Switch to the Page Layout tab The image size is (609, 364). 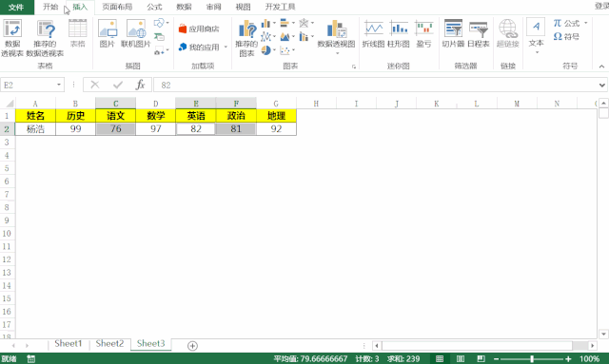pyautogui.click(x=117, y=7)
